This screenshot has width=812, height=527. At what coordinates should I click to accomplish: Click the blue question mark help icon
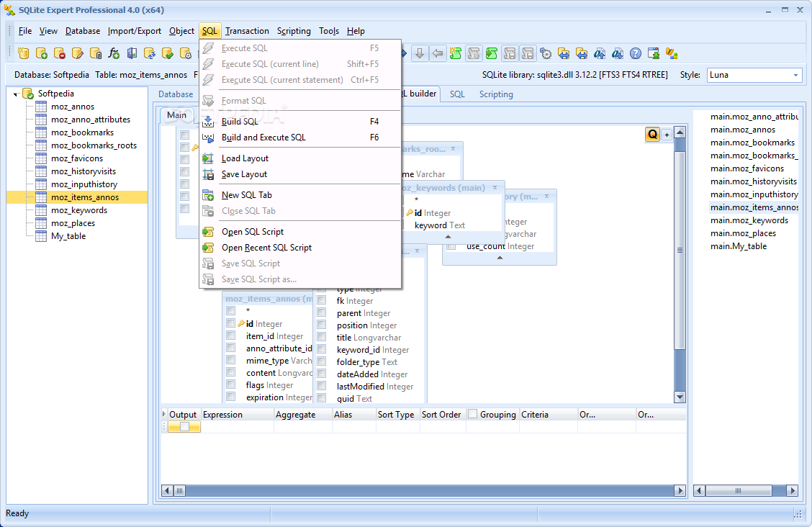pos(636,53)
